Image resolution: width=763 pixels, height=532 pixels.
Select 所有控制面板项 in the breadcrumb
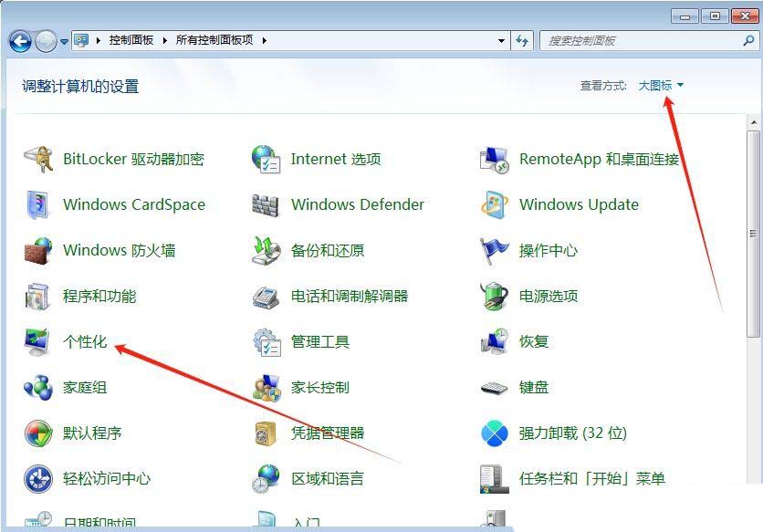(214, 40)
